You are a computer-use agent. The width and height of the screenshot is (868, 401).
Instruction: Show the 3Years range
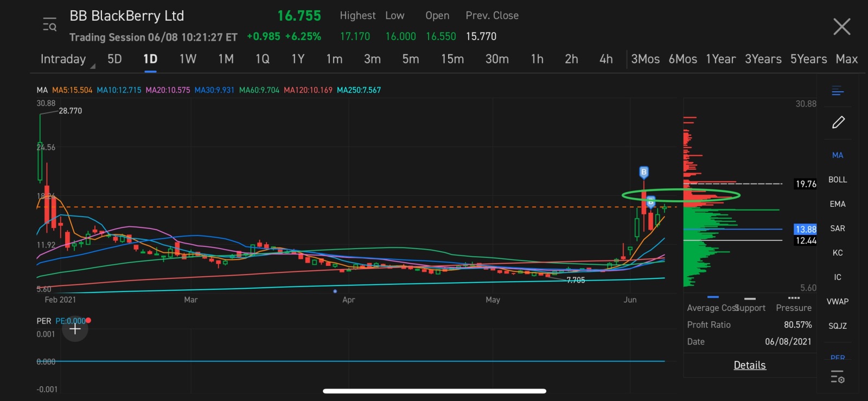click(763, 59)
